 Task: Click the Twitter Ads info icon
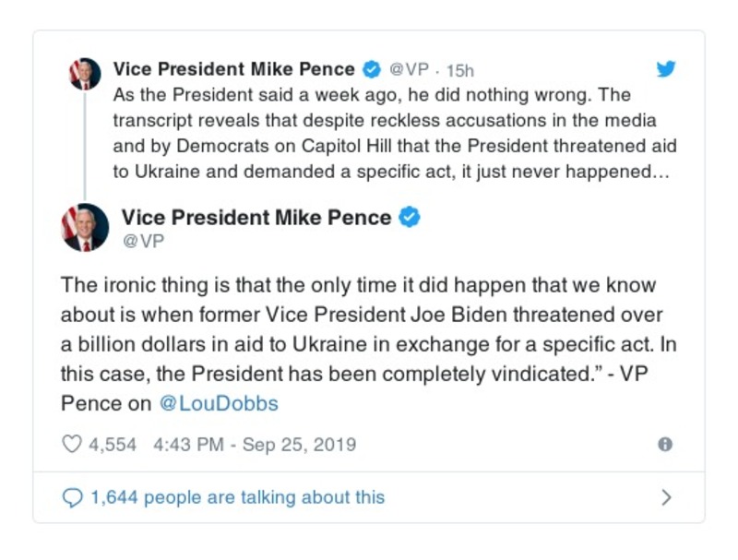[x=665, y=445]
